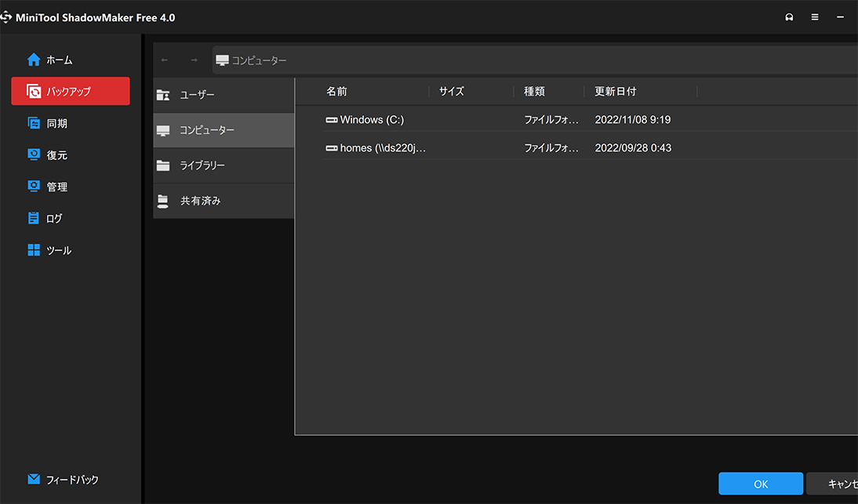Screen dimensions: 858x504
Task: Click the drive icon of homes network share
Action: click(332, 148)
